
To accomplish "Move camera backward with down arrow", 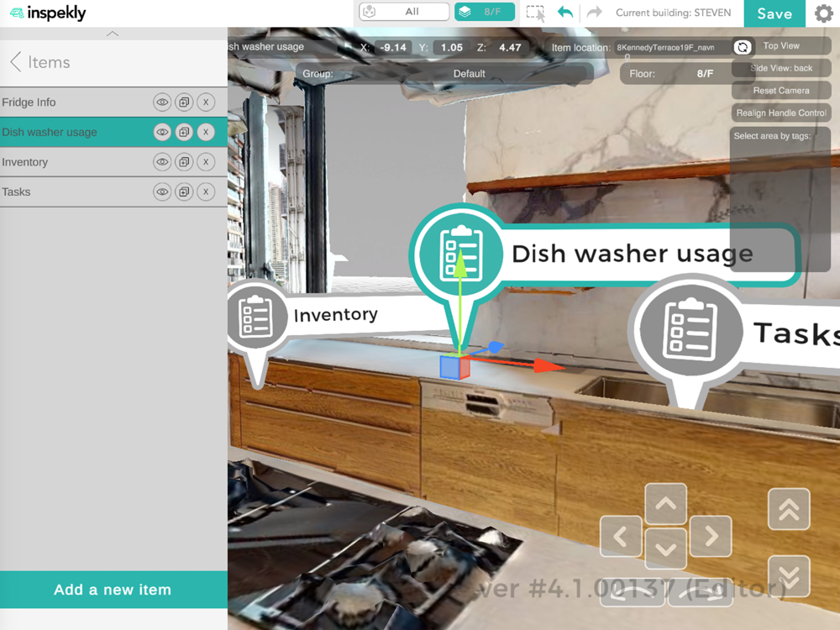I will pyautogui.click(x=666, y=549).
